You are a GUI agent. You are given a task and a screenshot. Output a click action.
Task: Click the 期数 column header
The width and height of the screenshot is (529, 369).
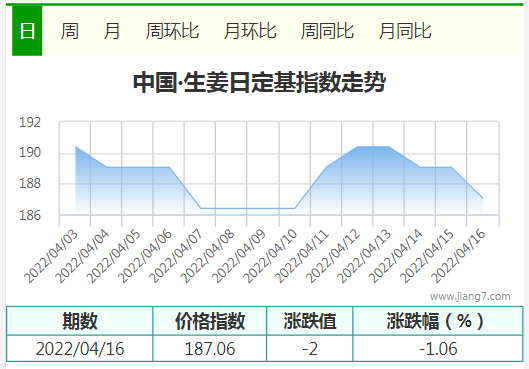click(x=80, y=321)
